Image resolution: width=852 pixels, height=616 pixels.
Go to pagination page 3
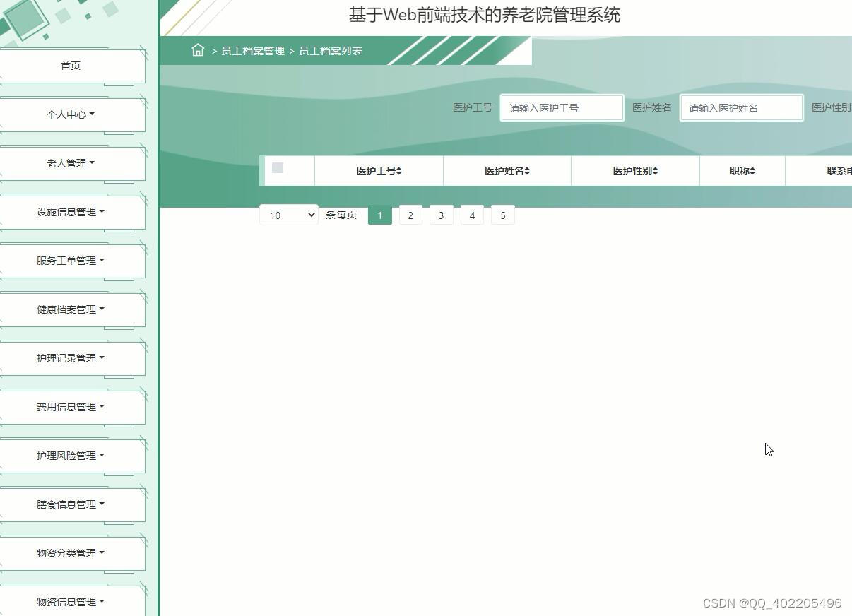point(441,215)
